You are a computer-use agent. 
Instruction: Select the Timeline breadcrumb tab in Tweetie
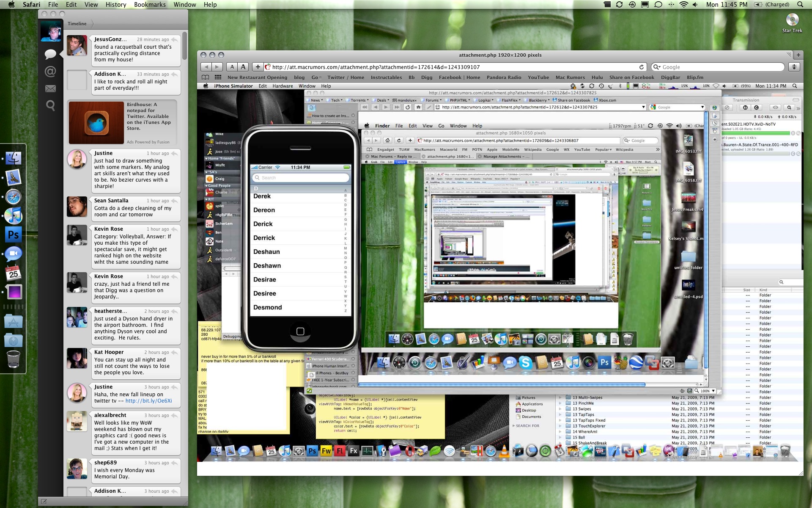(77, 24)
